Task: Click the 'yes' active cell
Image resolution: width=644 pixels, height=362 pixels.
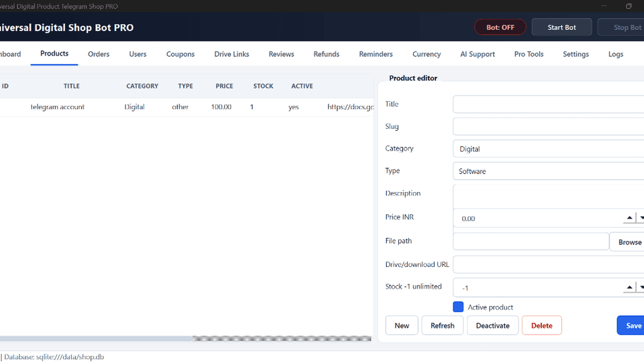Action: click(293, 107)
